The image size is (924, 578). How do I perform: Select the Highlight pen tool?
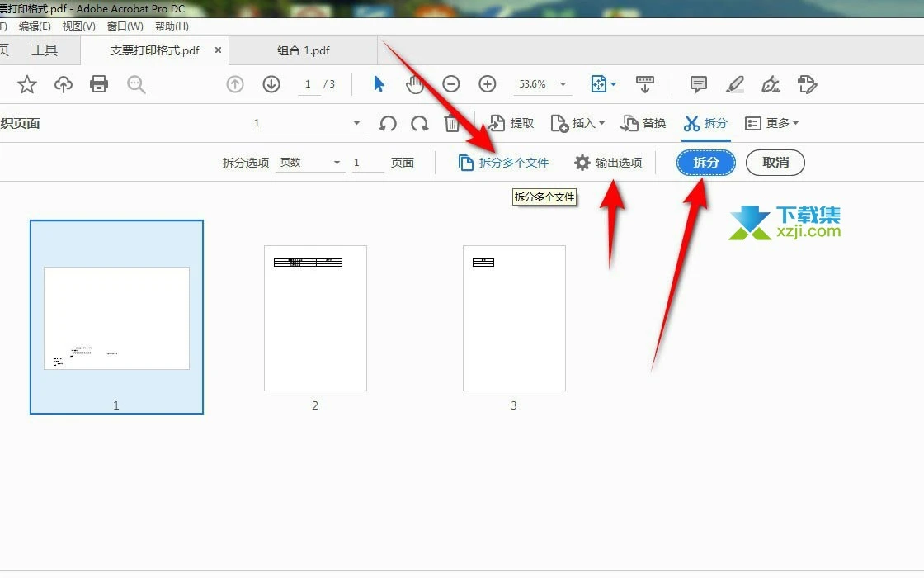tap(734, 83)
